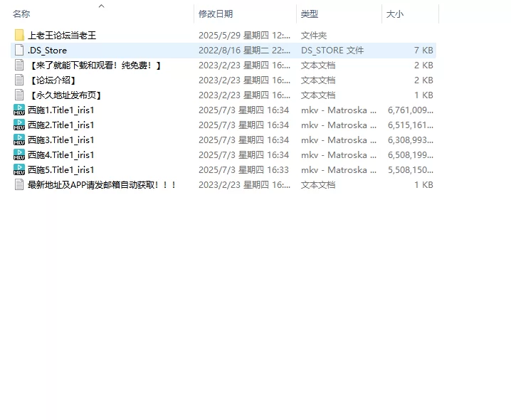
Task: Select the file name 西施4.Title1_iris1
Action: coord(61,155)
